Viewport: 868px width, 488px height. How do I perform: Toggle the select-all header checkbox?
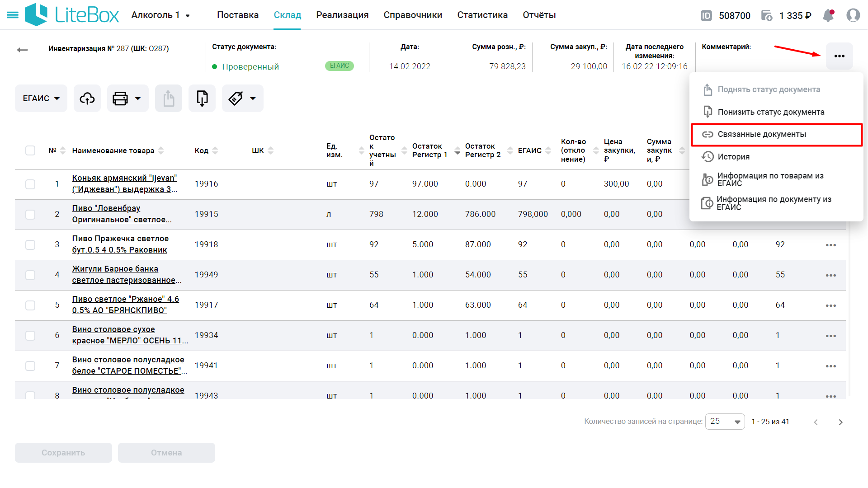click(x=30, y=150)
